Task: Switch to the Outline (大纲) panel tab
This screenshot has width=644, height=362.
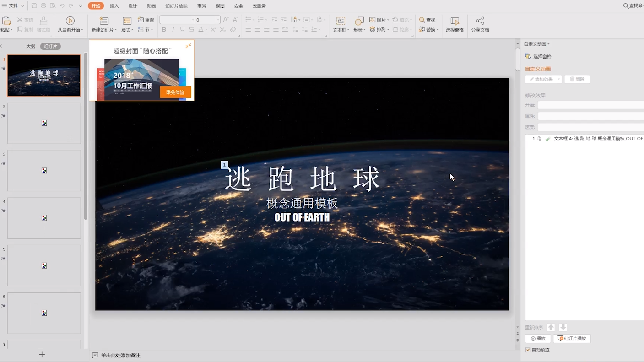Action: (x=31, y=46)
